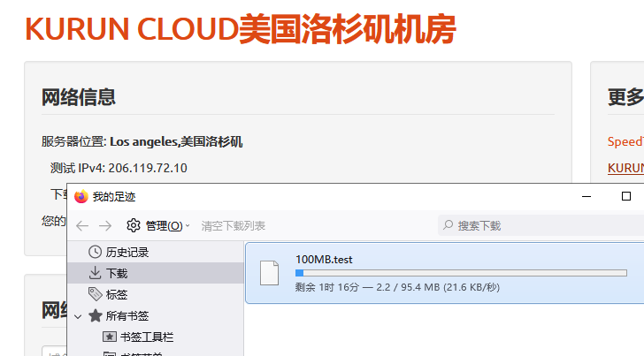Go forward with the right arrow
This screenshot has height=356, width=644.
coord(105,225)
